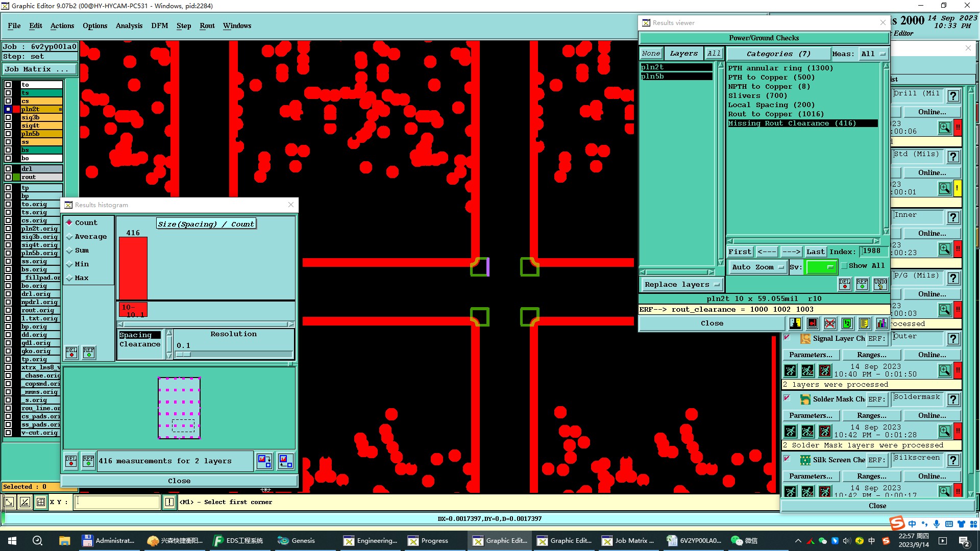Click the DEL icon in Results viewer
The width and height of the screenshot is (980, 551).
point(845,284)
